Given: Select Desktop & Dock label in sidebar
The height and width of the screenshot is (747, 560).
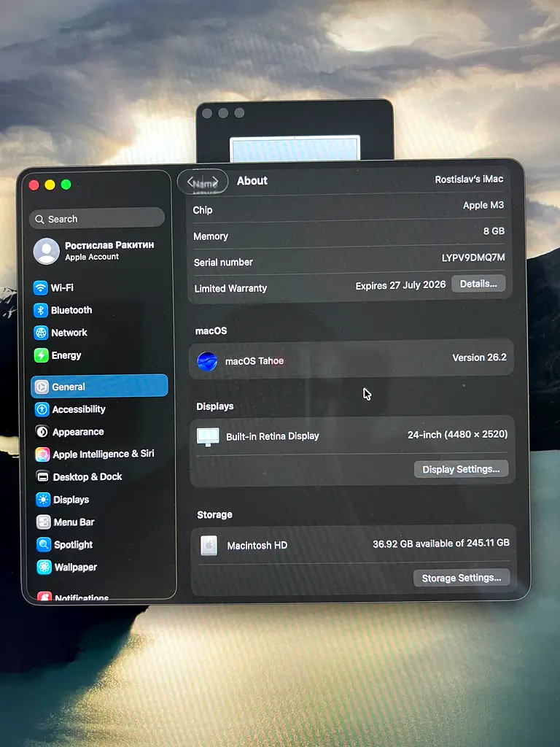Looking at the screenshot, I should (87, 477).
